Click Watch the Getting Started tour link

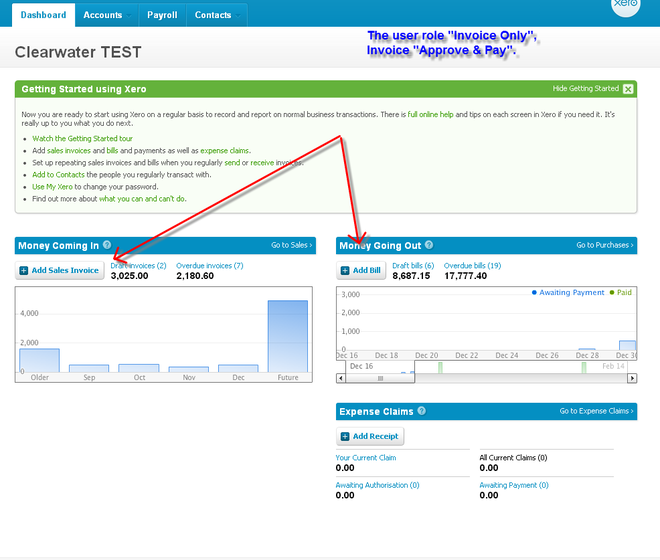click(82, 138)
